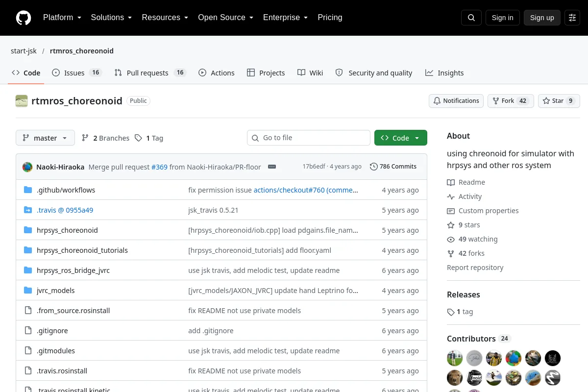Expand the Resources menu
Image resolution: width=588 pixels, height=392 pixels.
pos(165,18)
